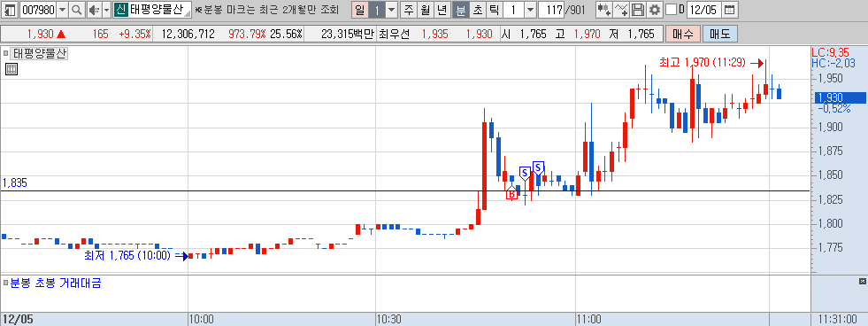Open chart settings gear icon
The image size is (868, 326).
pyautogui.click(x=655, y=10)
